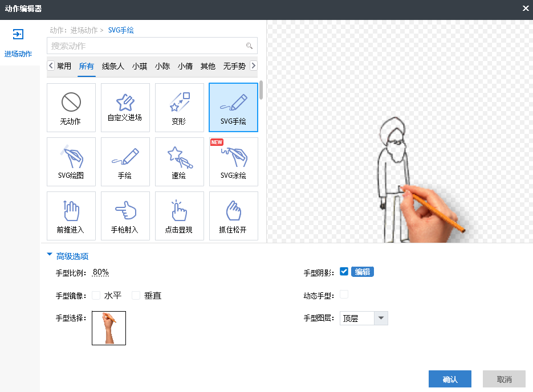Enable 垂直 vertical hand mirror
The image size is (533, 392).
pyautogui.click(x=136, y=295)
